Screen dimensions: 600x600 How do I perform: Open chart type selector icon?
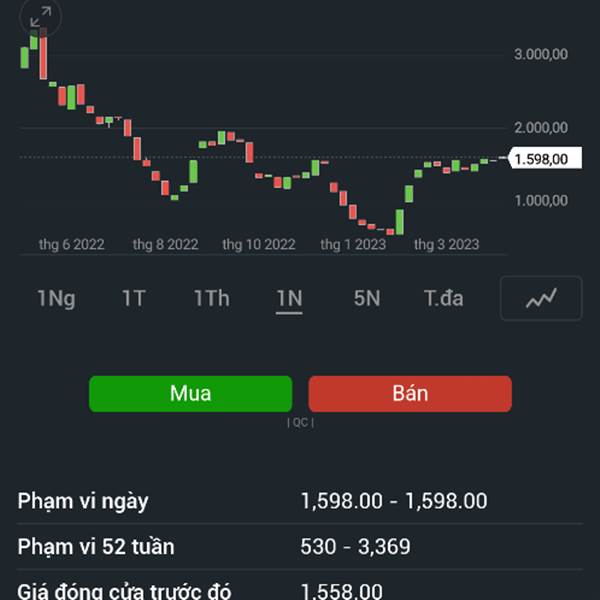pyautogui.click(x=541, y=298)
